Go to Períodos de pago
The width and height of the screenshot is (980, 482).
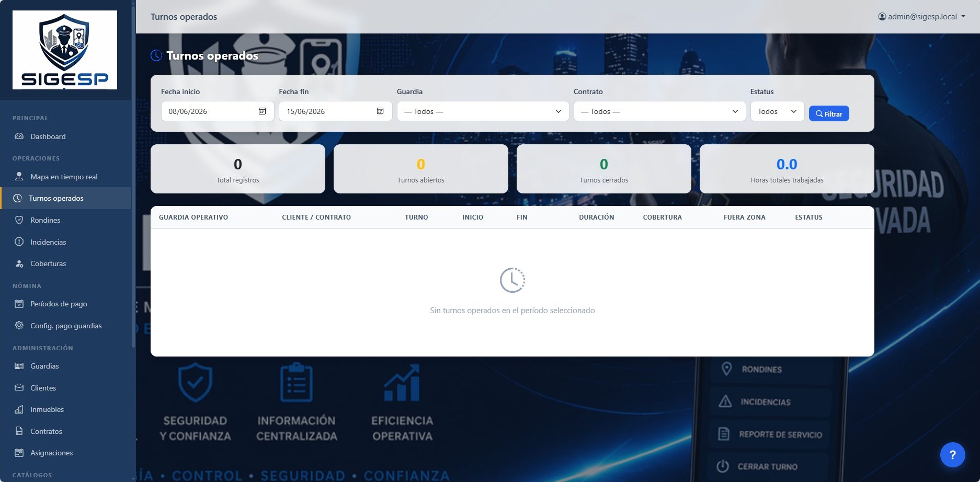pyautogui.click(x=65, y=304)
